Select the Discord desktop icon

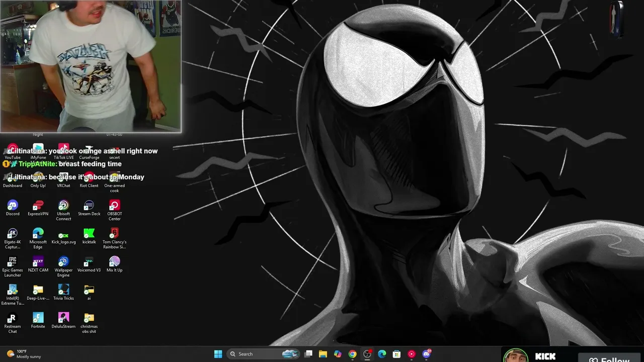(13, 208)
